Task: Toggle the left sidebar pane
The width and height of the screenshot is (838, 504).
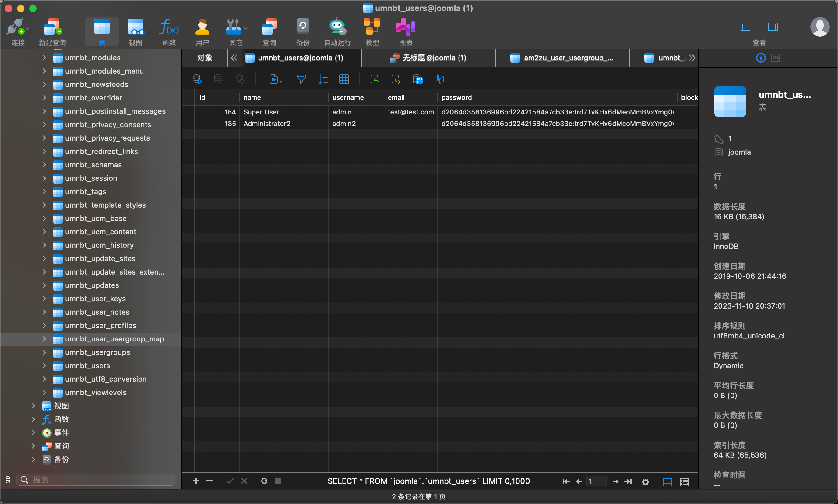Action: 745,26
